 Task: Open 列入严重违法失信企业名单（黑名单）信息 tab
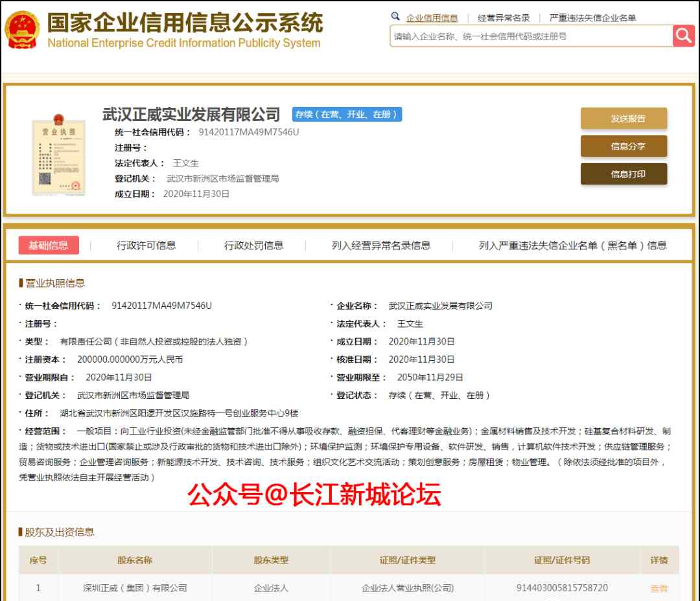point(572,245)
